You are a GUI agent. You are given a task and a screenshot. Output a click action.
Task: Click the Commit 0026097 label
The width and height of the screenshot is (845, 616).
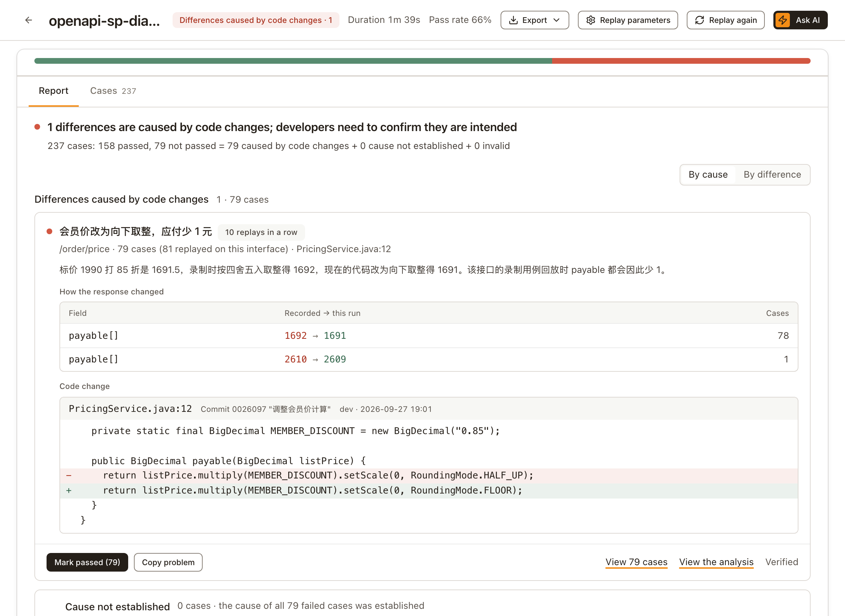click(x=266, y=409)
